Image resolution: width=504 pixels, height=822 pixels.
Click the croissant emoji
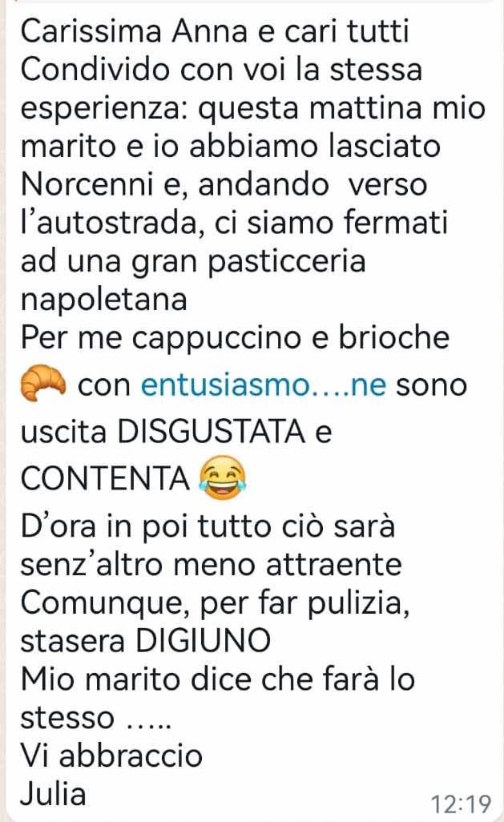point(43,384)
